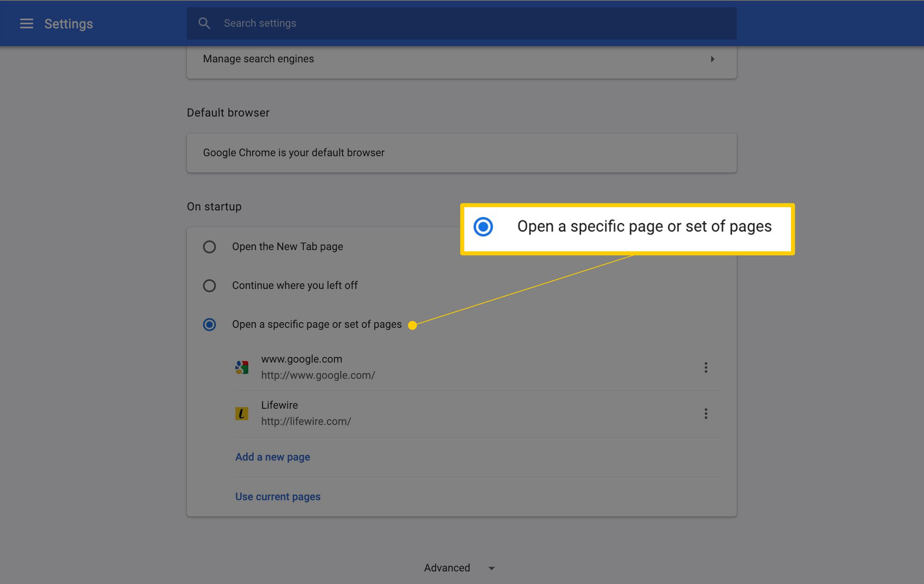The width and height of the screenshot is (924, 584).
Task: Click the Google Chrome favicon icon
Action: click(242, 367)
